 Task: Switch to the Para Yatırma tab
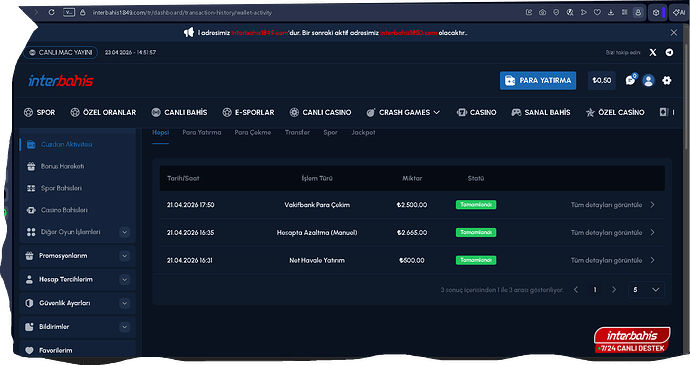[202, 133]
